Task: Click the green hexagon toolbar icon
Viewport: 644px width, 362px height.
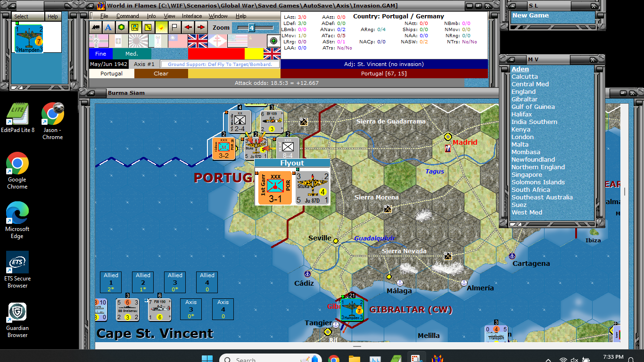Action: click(x=122, y=27)
